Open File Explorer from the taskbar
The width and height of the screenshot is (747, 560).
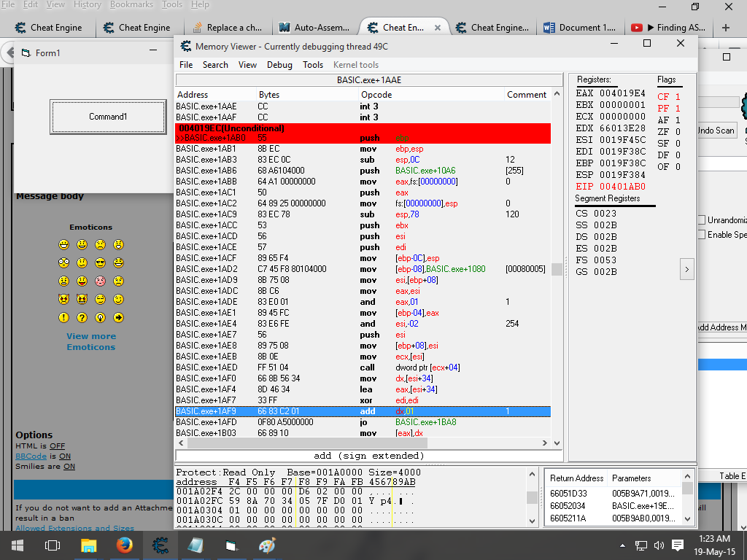click(x=88, y=545)
